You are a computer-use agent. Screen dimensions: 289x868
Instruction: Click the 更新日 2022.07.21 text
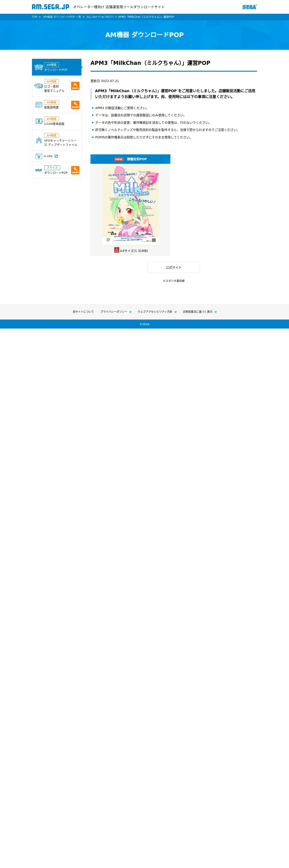[x=105, y=81]
